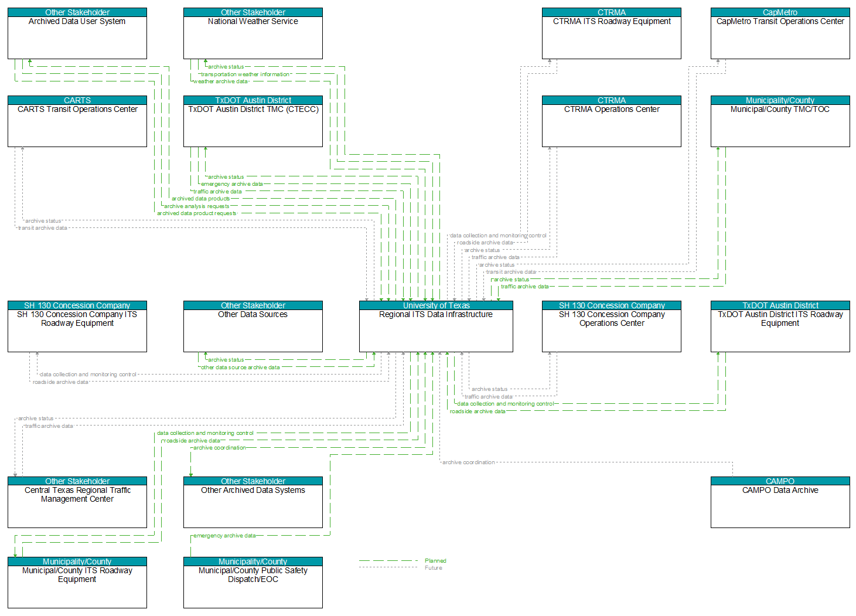This screenshot has width=856, height=616.
Task: Click SH 130 Concession Company ITS Roadway Equipment
Action: 77,326
